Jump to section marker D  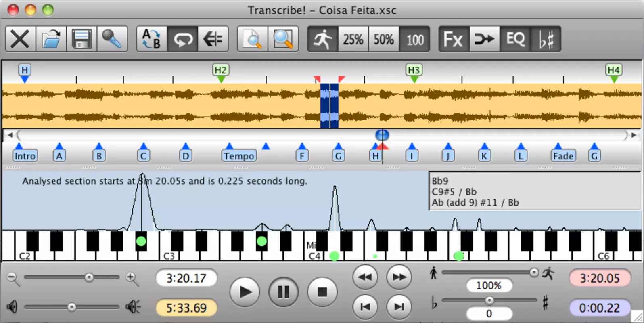pos(186,156)
